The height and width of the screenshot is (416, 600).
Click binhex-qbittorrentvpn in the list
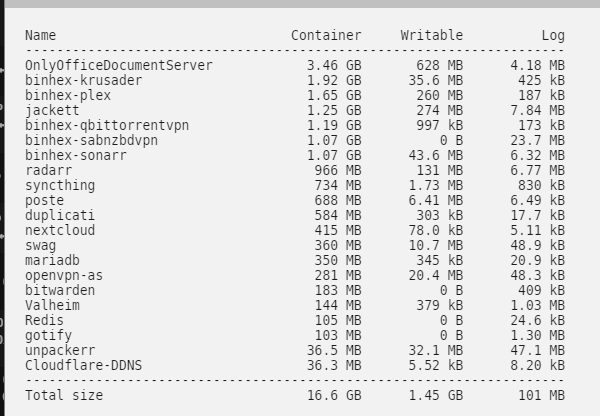pyautogui.click(x=107, y=126)
